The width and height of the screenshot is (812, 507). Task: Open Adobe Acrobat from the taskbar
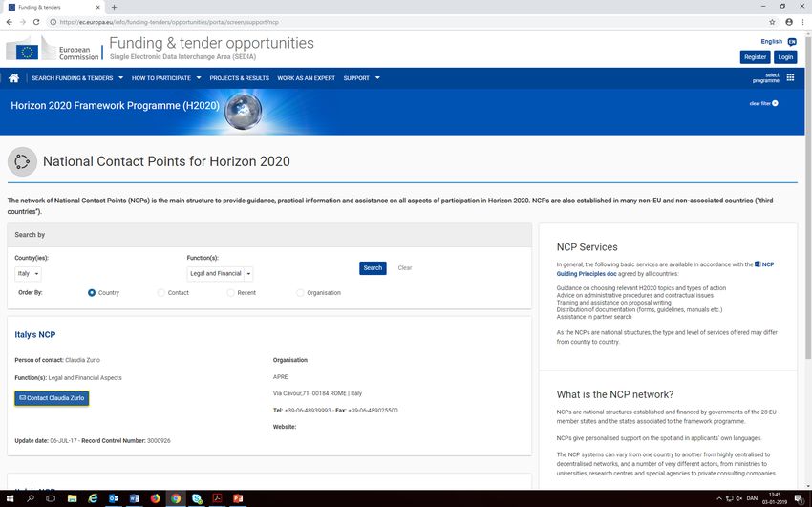(217, 498)
